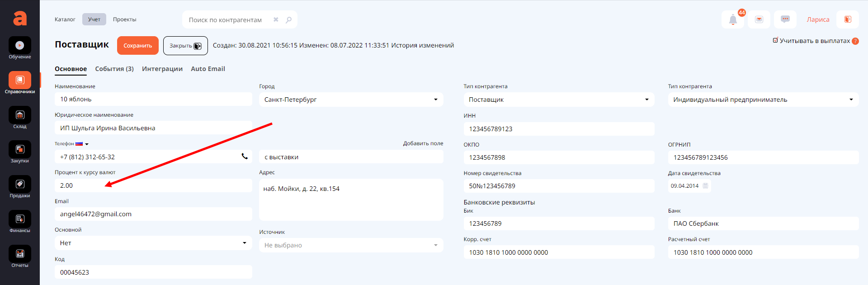Open the Интеграции tab

162,69
